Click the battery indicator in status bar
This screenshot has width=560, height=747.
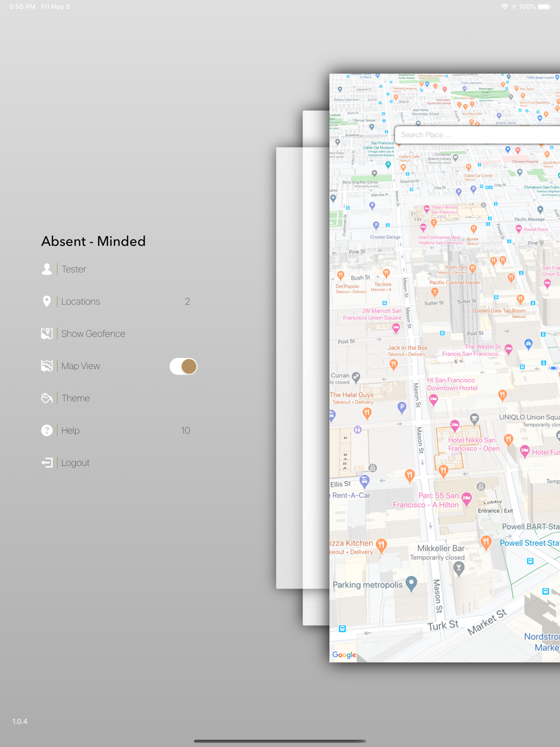click(544, 7)
